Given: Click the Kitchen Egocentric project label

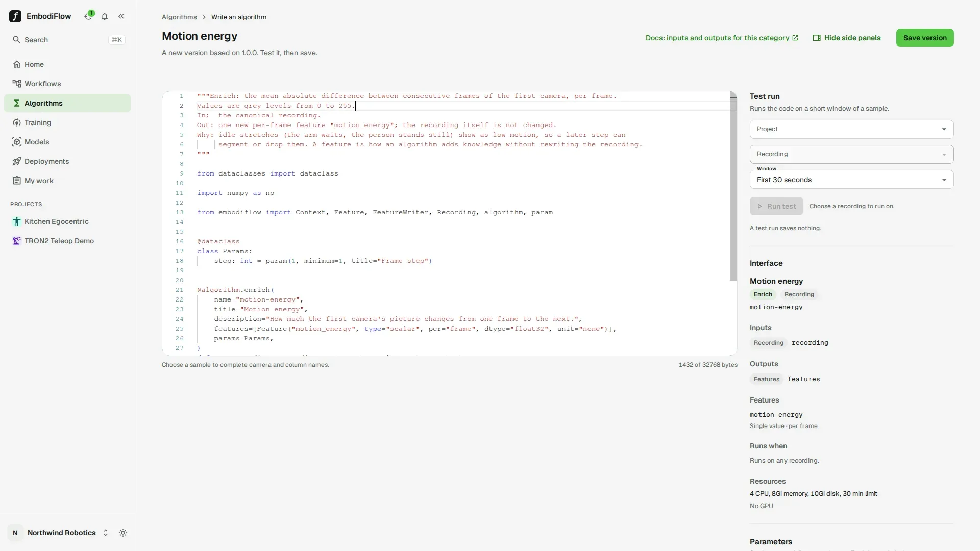Looking at the screenshot, I should tap(57, 221).
